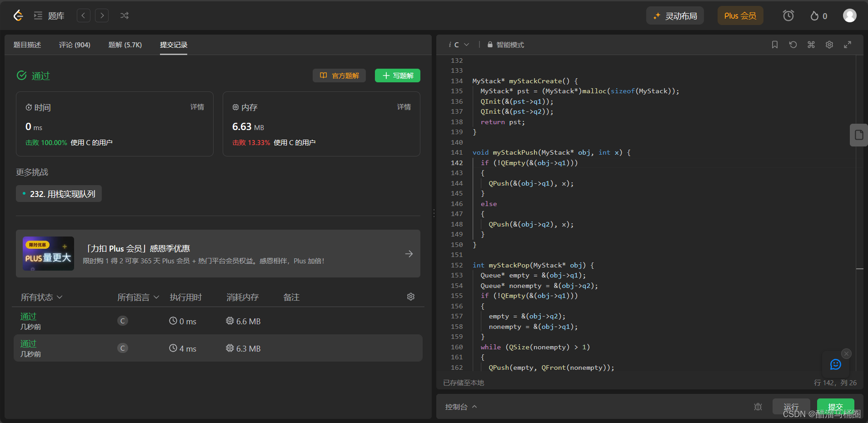Screen dimensions: 868x423
Task: Open the shuffle random question icon
Action: coord(125,15)
